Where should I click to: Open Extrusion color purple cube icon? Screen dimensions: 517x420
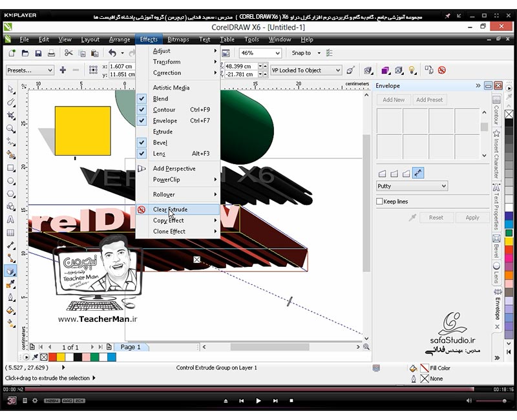click(x=385, y=70)
